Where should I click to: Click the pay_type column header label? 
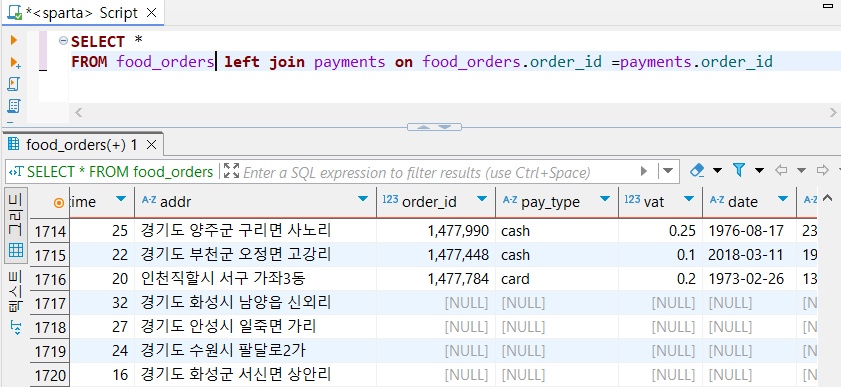click(x=550, y=202)
